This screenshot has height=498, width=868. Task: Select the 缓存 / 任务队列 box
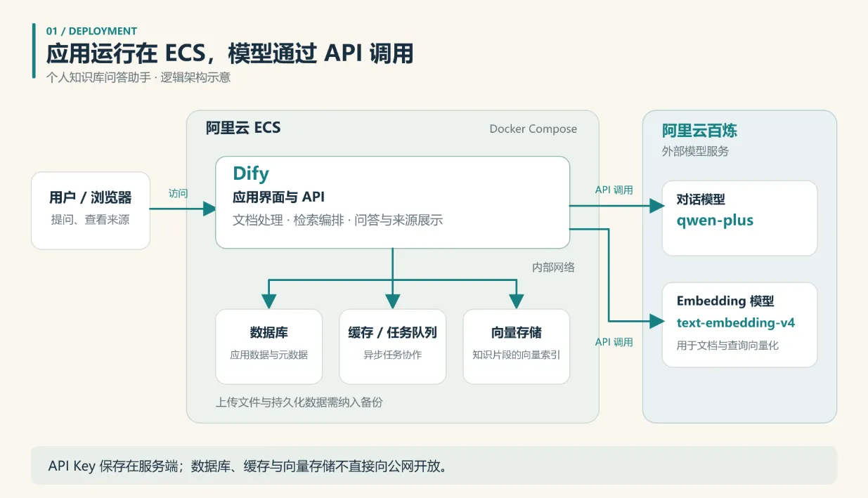(x=392, y=346)
